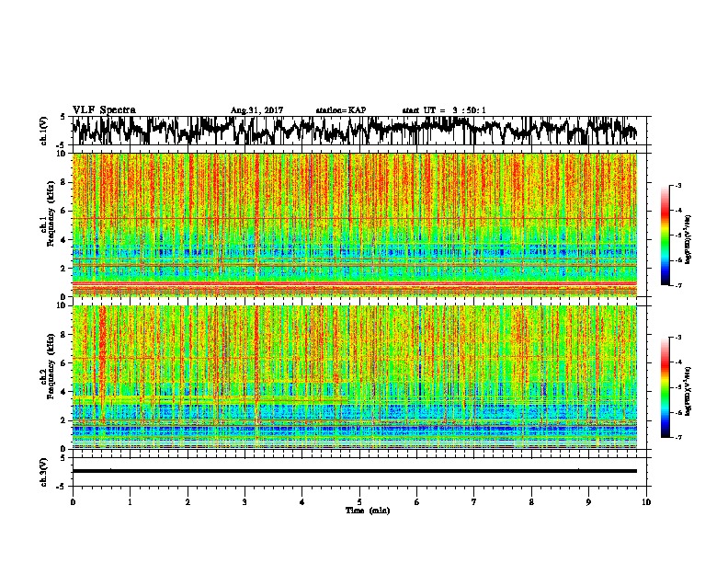This screenshot has height=563, width=728.
Task: Click the "-5" volt tick on ch.3 axis
Action: [62, 487]
